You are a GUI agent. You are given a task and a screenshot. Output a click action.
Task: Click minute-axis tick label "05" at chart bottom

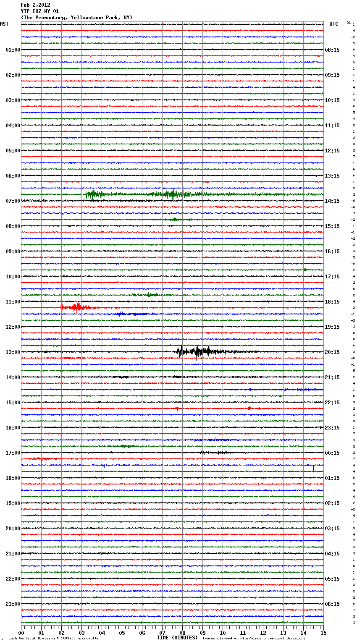point(122,633)
